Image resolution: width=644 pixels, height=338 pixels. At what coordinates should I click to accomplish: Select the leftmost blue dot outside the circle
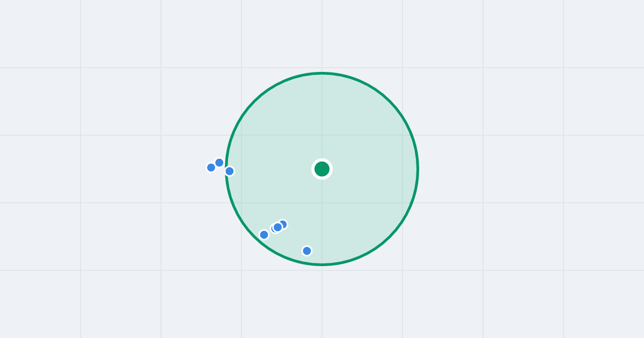tap(211, 167)
